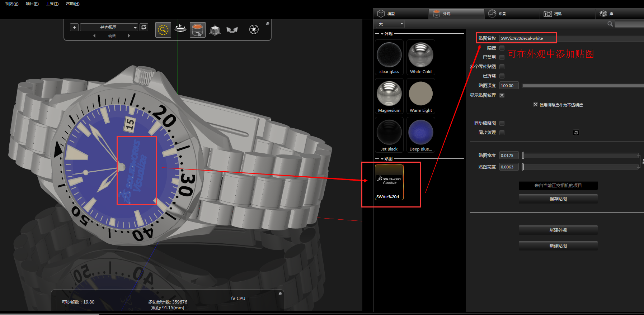Click the 贴图宽度 slider track

point(580,156)
